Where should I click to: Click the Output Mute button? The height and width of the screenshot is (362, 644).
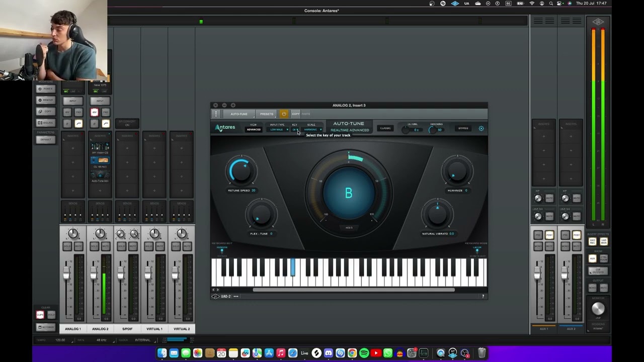coord(604,288)
